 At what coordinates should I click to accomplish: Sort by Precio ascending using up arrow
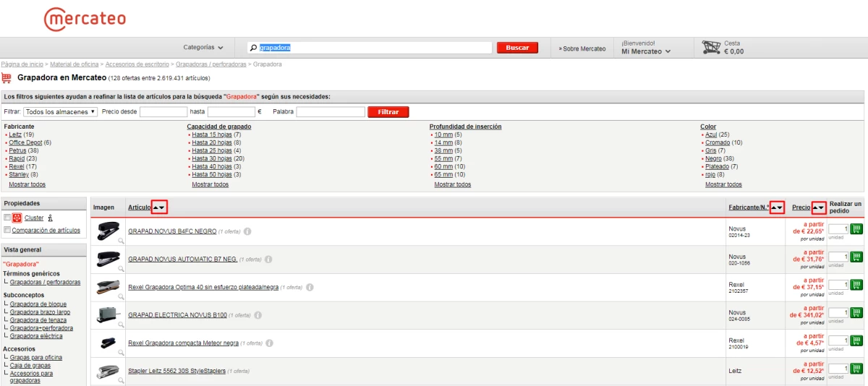pyautogui.click(x=816, y=207)
